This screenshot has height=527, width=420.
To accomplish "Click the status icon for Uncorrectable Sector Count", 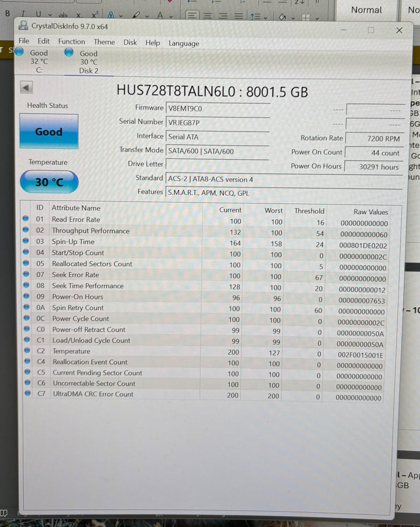I will pos(28,382).
